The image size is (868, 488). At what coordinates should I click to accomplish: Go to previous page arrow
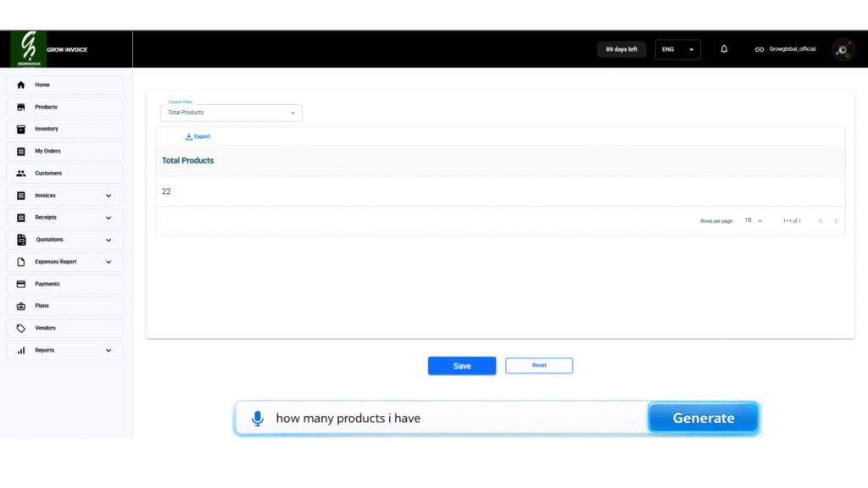[820, 221]
